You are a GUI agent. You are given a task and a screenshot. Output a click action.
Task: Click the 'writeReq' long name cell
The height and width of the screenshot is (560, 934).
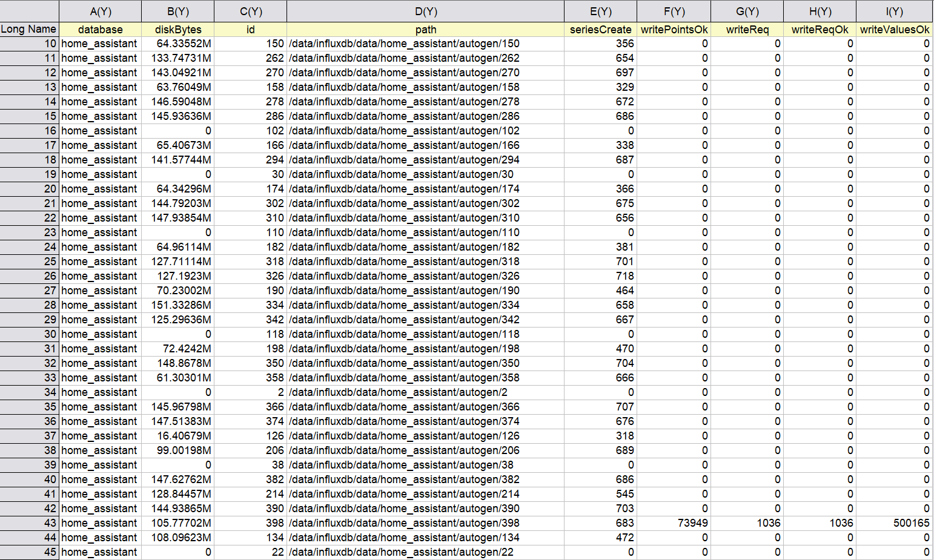tap(747, 30)
